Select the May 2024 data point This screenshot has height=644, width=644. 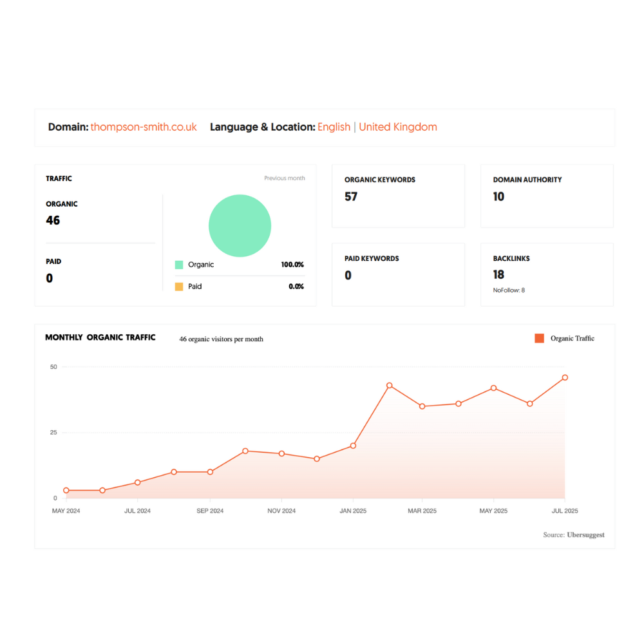tap(66, 490)
